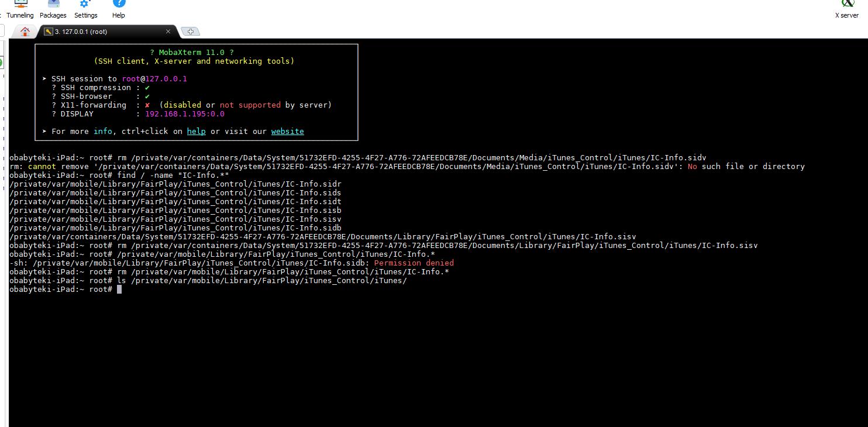Click the find / -name "IC-Info.*" command
Image resolution: width=868 pixels, height=427 pixels.
tap(173, 175)
